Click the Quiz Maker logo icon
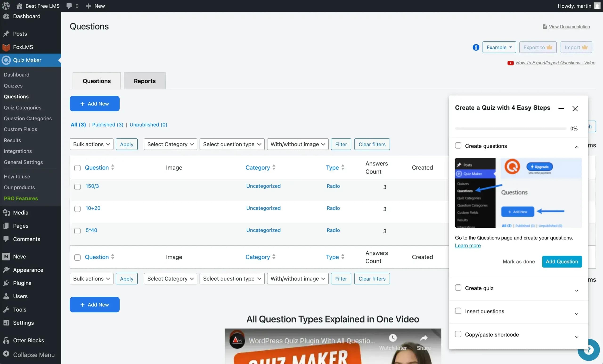Viewport: 603px width, 364px height. [x=6, y=60]
